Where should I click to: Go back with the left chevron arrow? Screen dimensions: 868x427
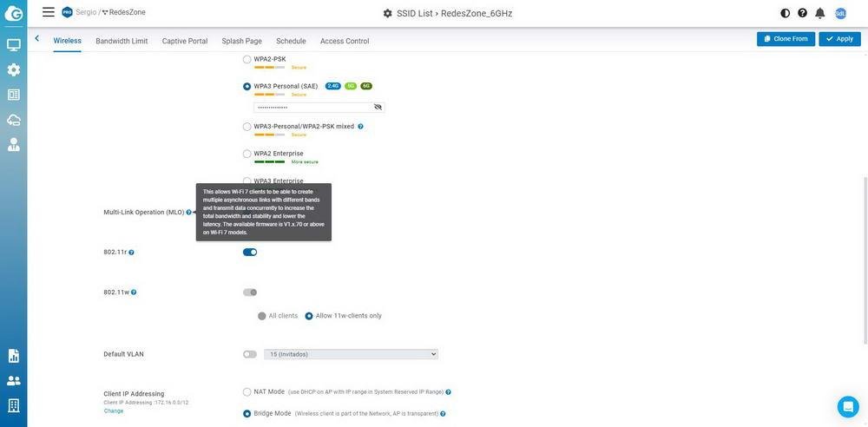(x=37, y=38)
